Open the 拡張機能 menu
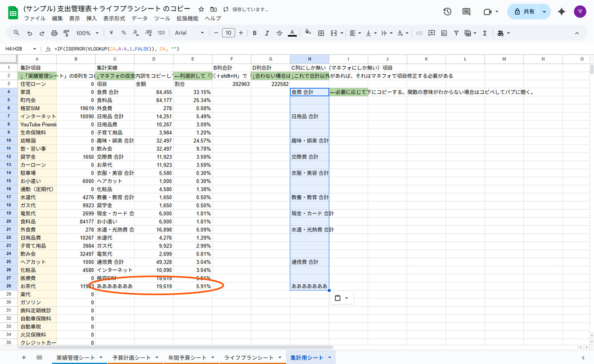 point(187,18)
